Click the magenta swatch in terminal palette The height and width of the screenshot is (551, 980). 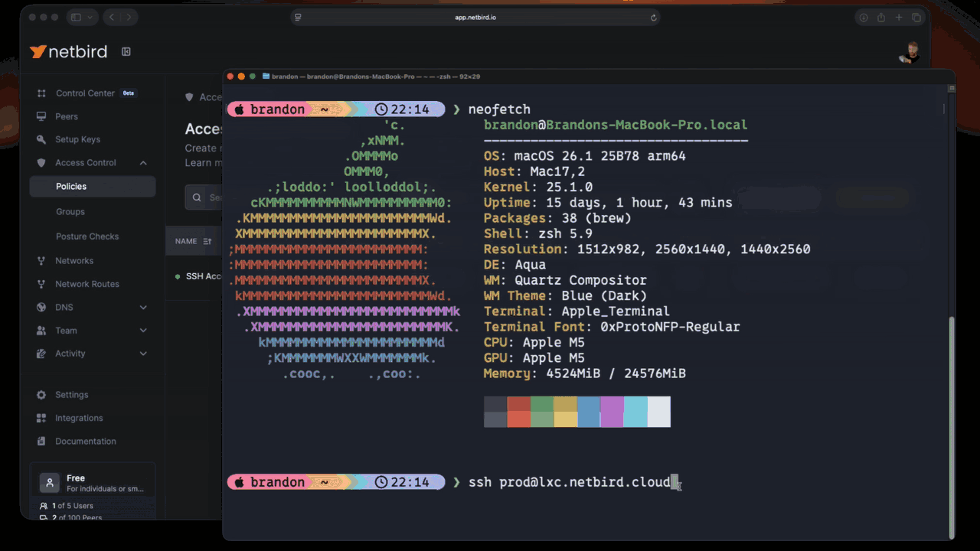click(612, 412)
